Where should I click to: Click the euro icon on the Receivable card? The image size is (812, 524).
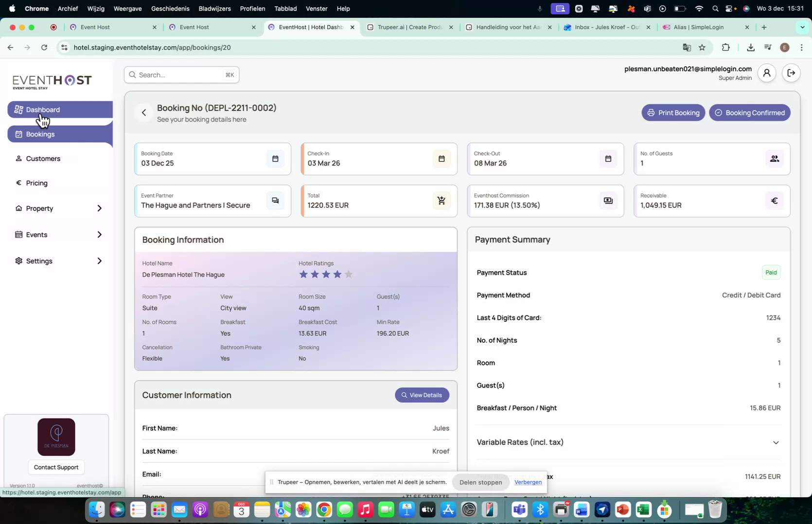tap(774, 200)
